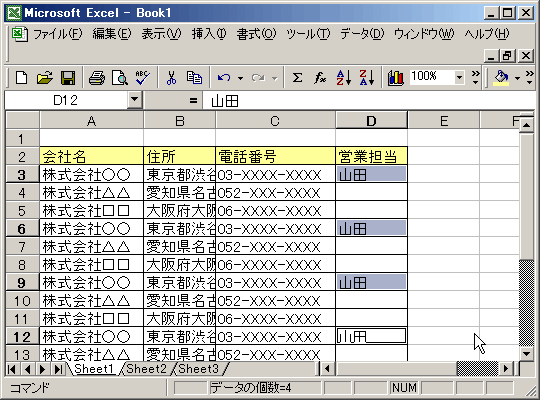Click the horizontal scrollbar right arrow
This screenshot has width=540, height=400.
click(506, 369)
